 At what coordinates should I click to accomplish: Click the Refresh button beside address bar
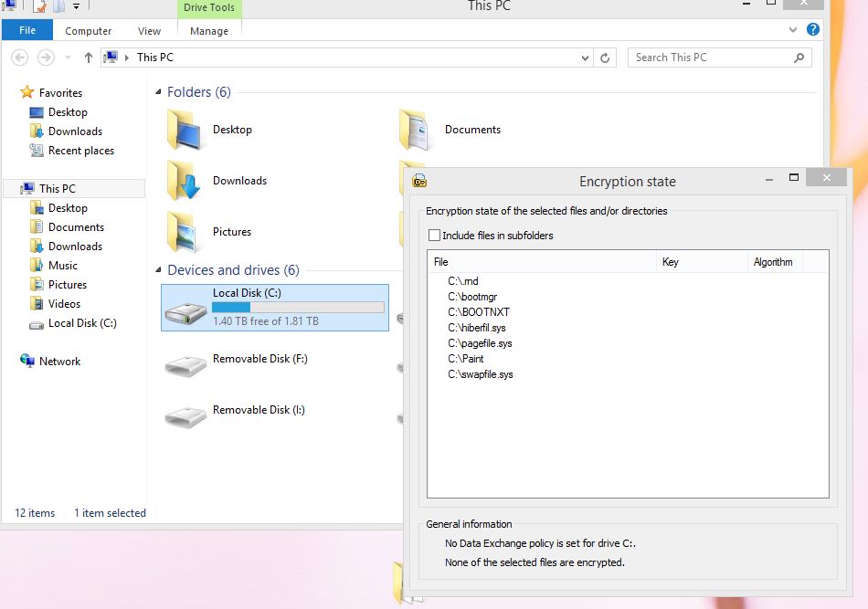coord(605,58)
